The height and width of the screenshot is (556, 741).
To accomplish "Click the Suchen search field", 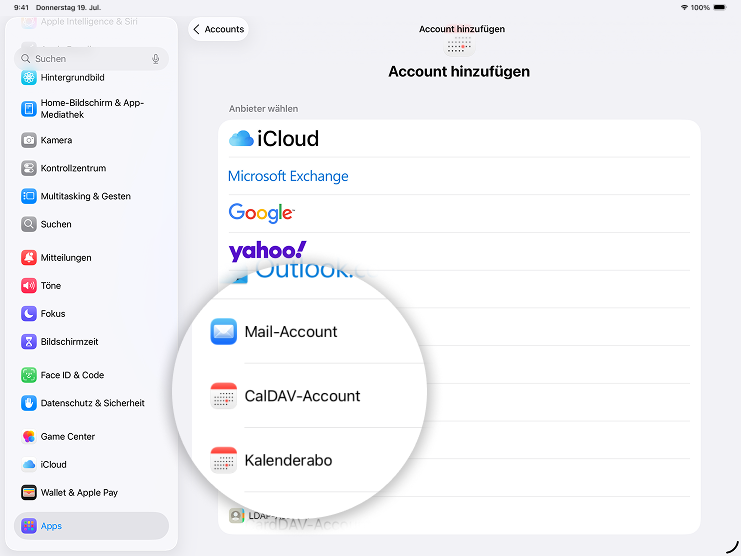I will 85,59.
